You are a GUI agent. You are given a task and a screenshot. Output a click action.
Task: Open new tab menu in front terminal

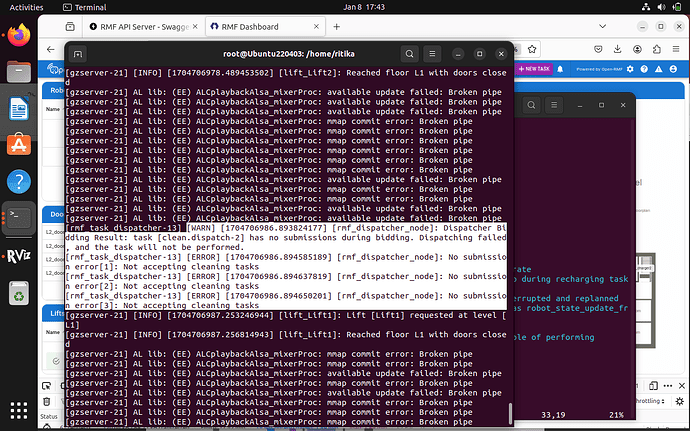tap(78, 54)
